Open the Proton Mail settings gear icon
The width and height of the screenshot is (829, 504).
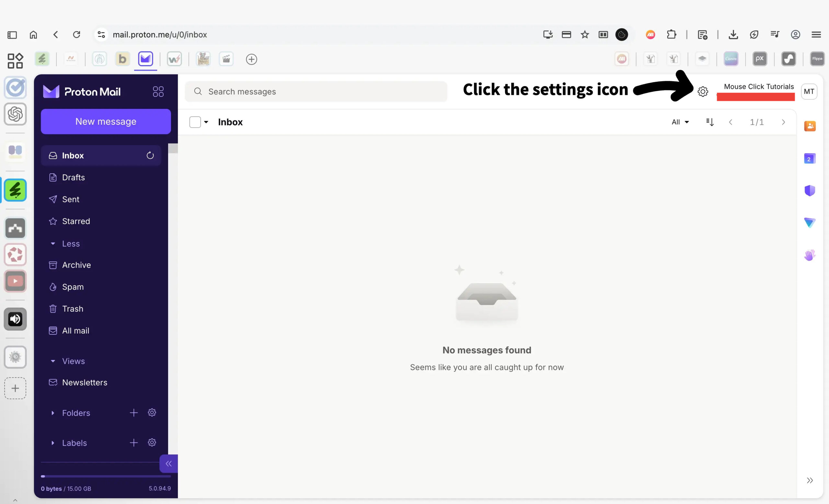pos(702,92)
